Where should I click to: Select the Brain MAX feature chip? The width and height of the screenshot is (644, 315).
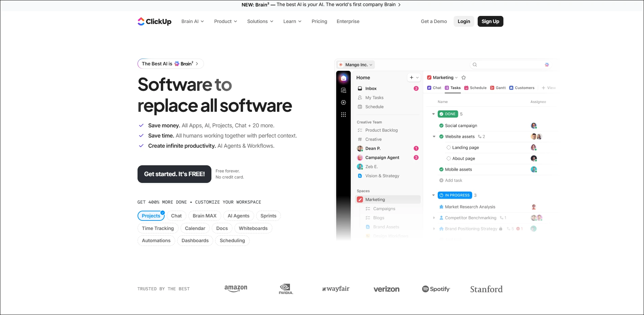click(x=204, y=216)
